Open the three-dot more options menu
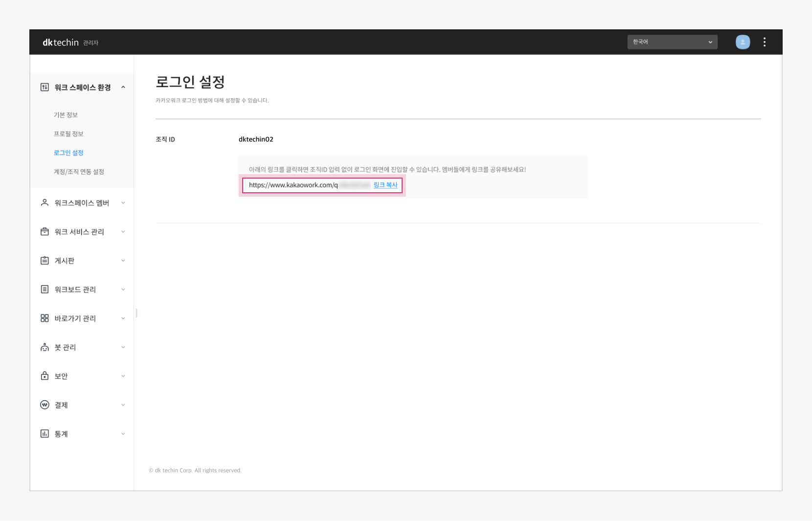 (764, 42)
